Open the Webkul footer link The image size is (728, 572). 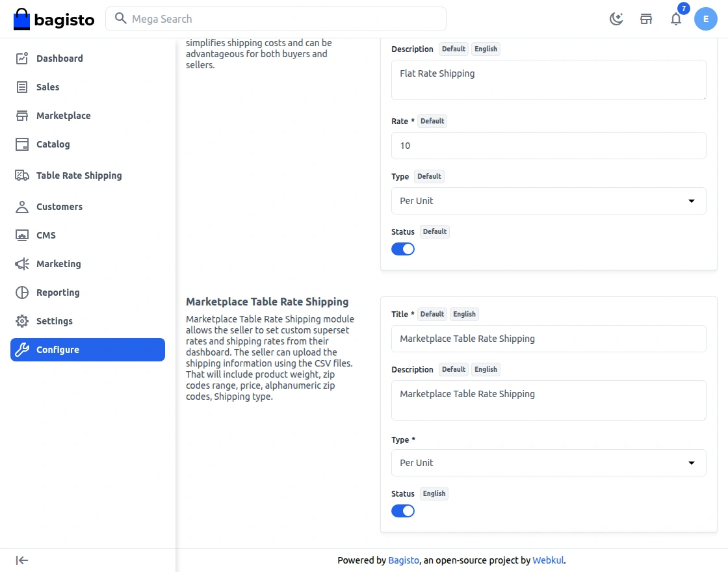(548, 560)
